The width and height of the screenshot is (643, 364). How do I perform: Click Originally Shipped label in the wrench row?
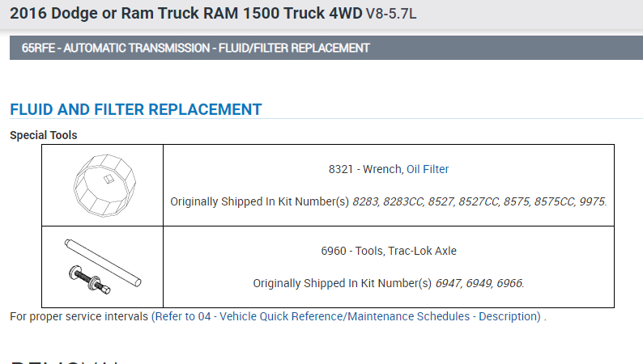point(259,201)
